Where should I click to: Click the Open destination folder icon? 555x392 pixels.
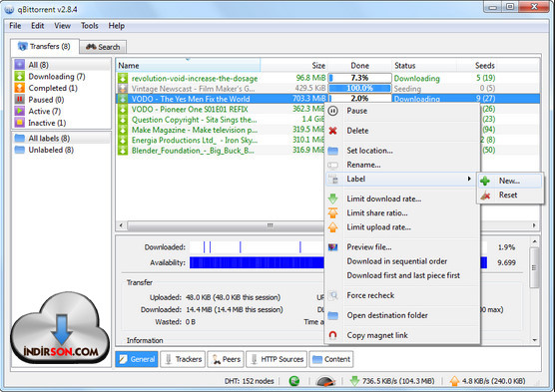pos(332,315)
